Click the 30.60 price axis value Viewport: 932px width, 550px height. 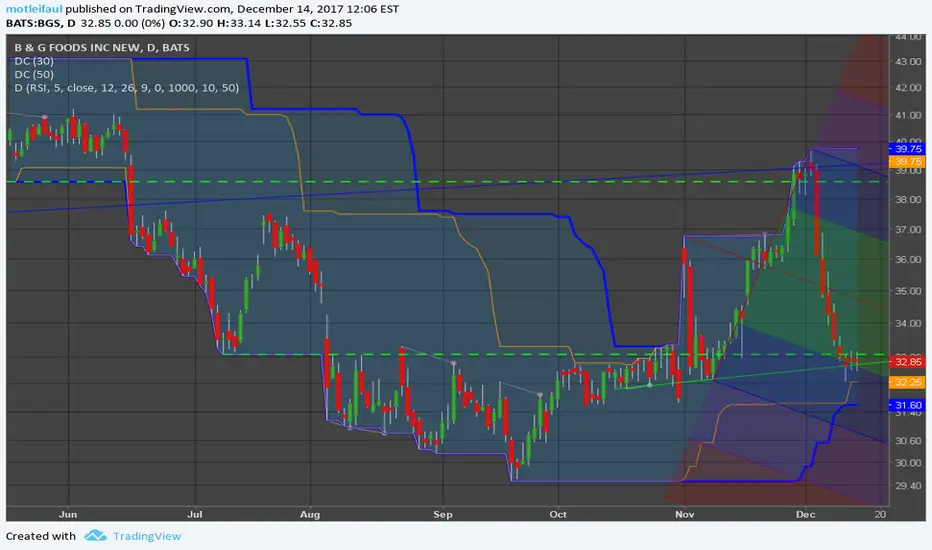908,441
